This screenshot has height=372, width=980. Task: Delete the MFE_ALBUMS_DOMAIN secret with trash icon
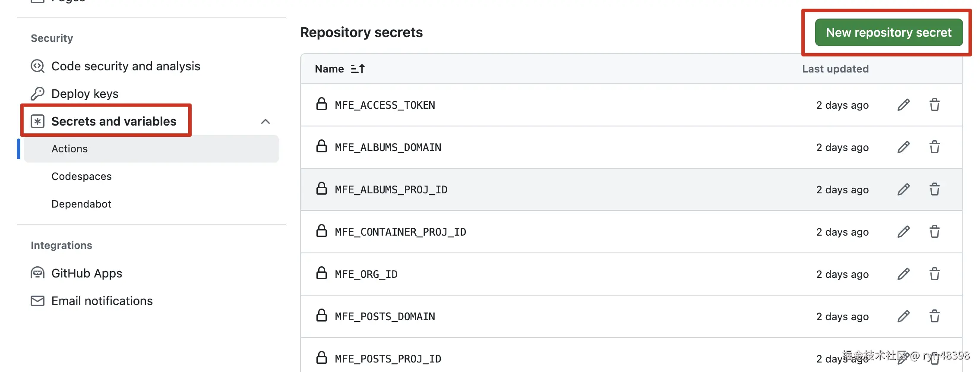point(935,147)
